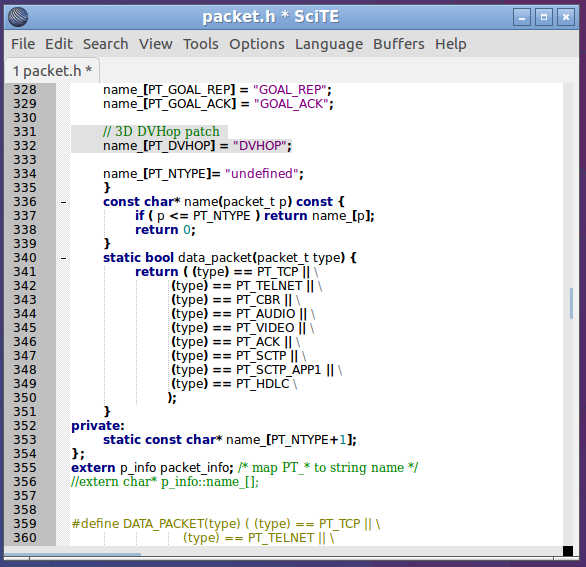Click the maximize window button
586x567 pixels.
[544, 17]
